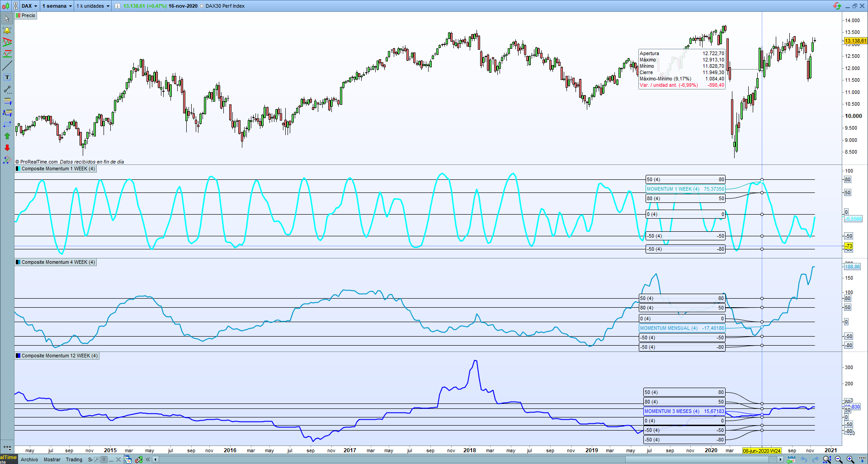This screenshot has height=464, width=868.
Task: Click the Var. / unidad ant. (-6,99%) row
Action: point(682,85)
